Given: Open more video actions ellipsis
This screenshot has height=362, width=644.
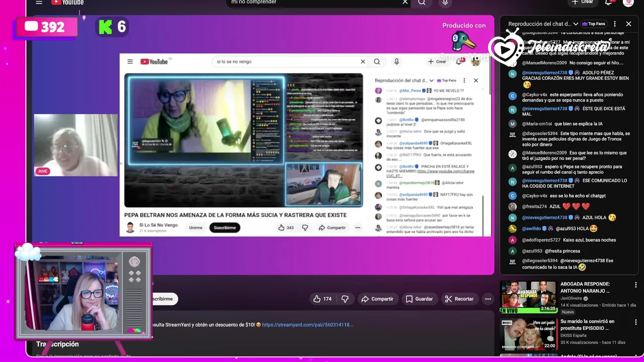Looking at the screenshot, I should pyautogui.click(x=488, y=299).
